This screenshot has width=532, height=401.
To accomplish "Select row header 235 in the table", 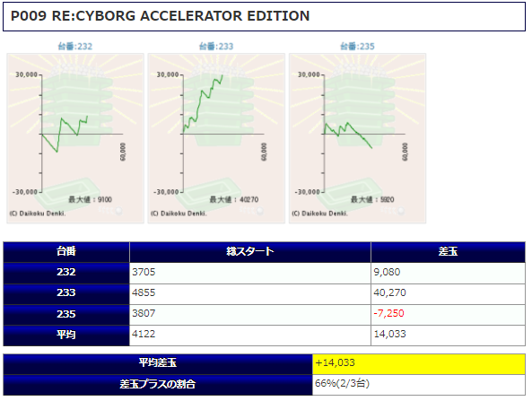I will 66,315.
